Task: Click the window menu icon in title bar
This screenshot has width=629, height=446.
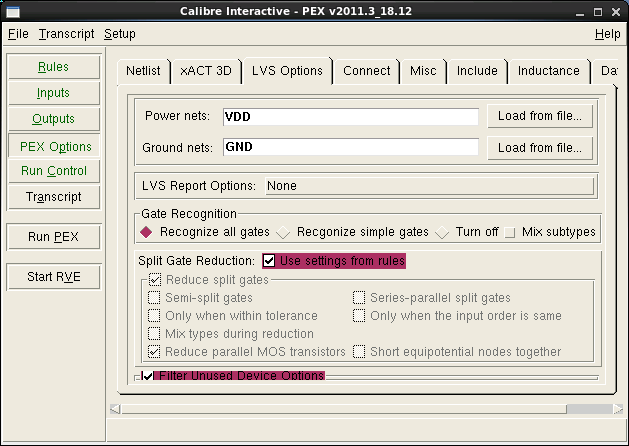Action: coord(13,12)
